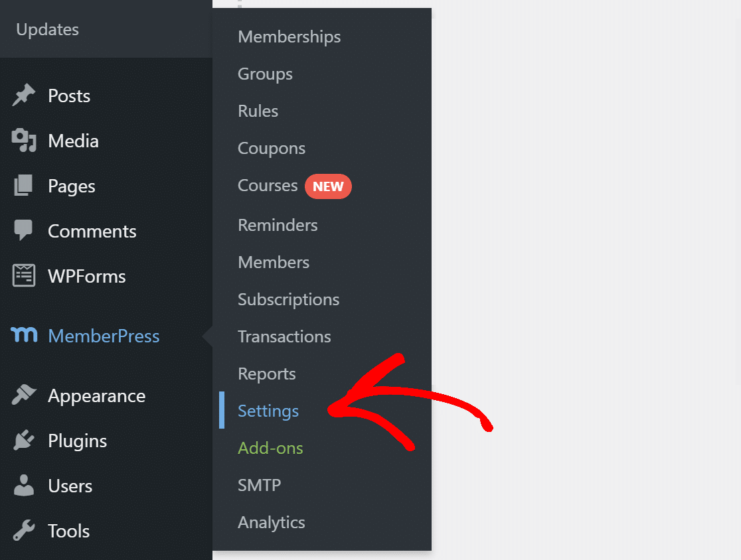Viewport: 741px width, 560px height.
Task: Open the SMTP configuration entry
Action: click(259, 485)
